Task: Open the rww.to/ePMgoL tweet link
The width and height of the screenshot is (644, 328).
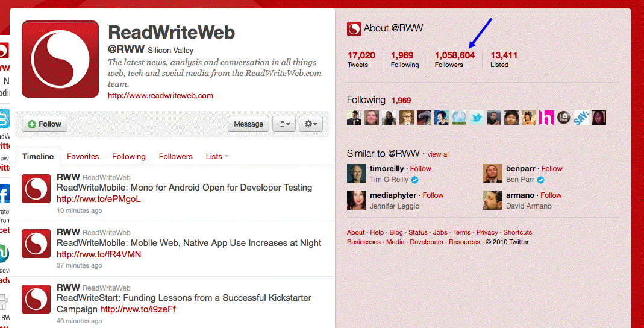Action: [99, 199]
